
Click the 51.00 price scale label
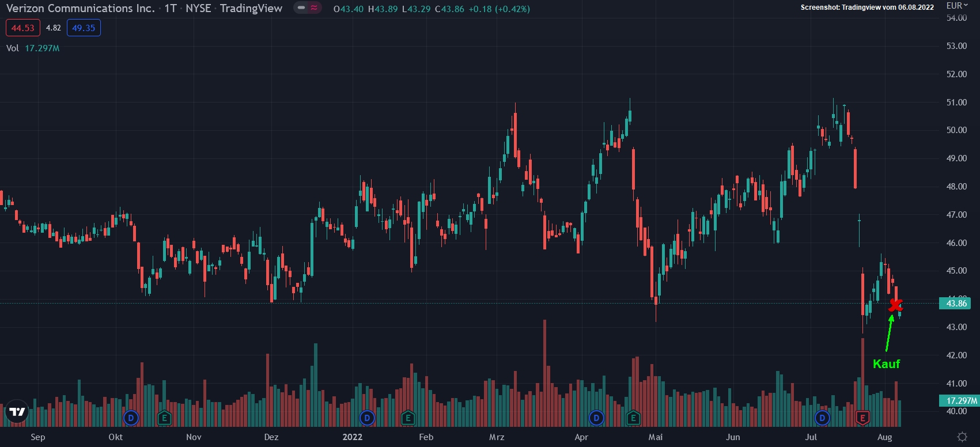(x=956, y=103)
